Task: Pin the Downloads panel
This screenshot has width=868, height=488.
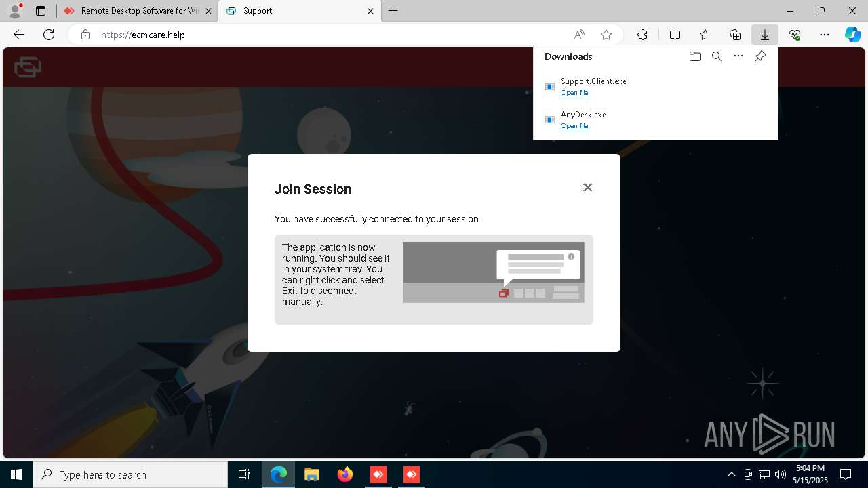Action: 760,56
